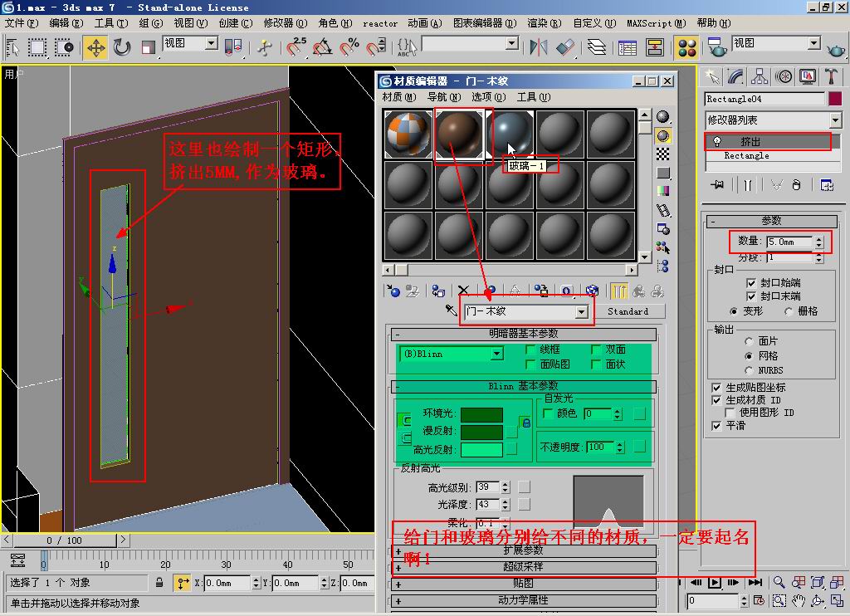
Task: Click the 数量 amount input field
Action: click(789, 242)
